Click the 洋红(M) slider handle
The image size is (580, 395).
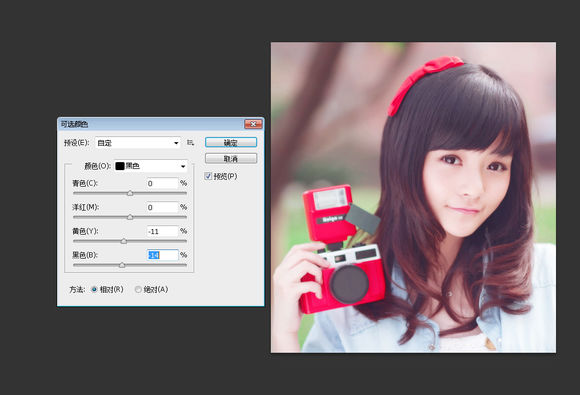[130, 217]
